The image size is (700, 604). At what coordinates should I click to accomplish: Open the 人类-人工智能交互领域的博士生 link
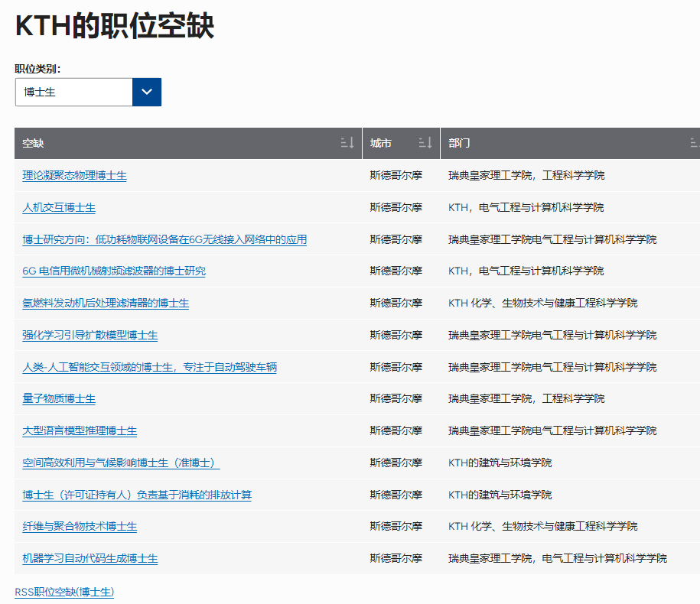(x=149, y=367)
